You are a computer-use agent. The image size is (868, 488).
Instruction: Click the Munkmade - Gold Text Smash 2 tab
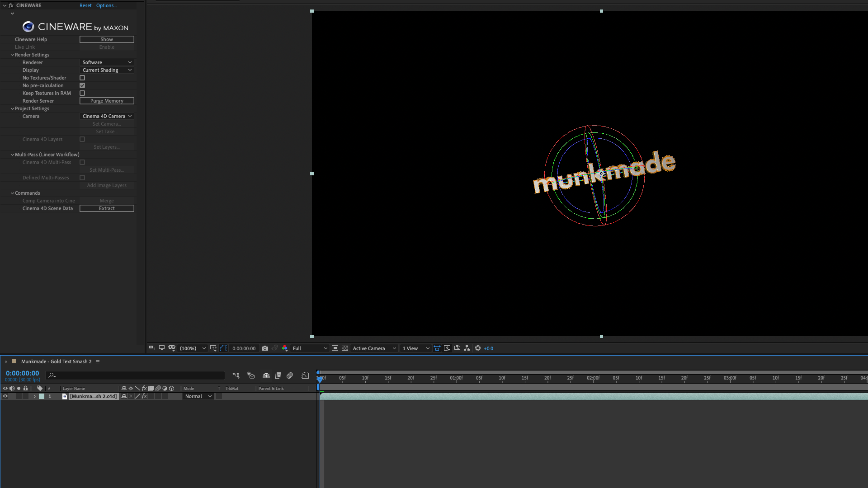point(56,361)
